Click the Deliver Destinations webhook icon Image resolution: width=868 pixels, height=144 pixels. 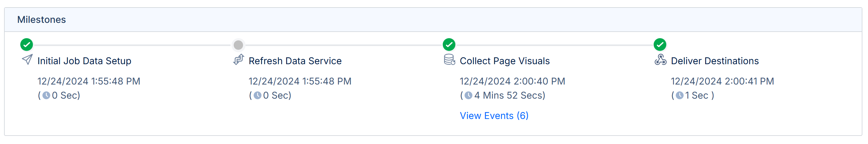click(x=660, y=60)
